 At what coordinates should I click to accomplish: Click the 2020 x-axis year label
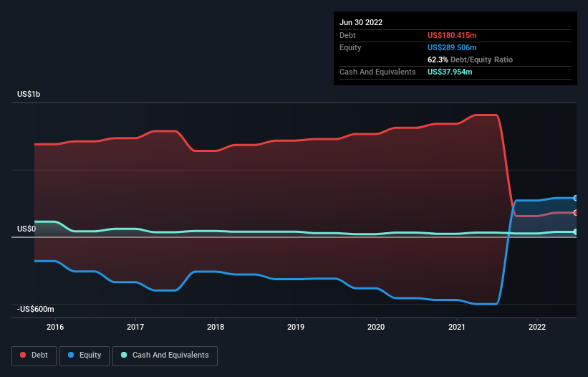click(x=376, y=327)
